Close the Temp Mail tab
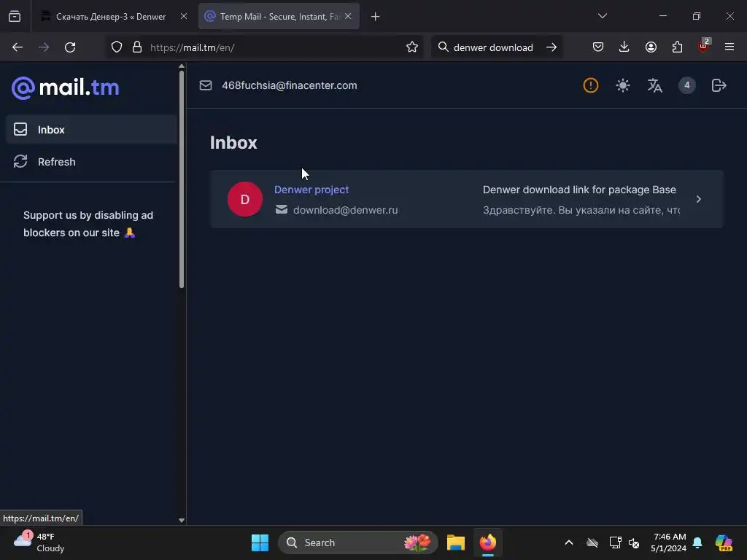Viewport: 747px width, 560px height. point(348,16)
